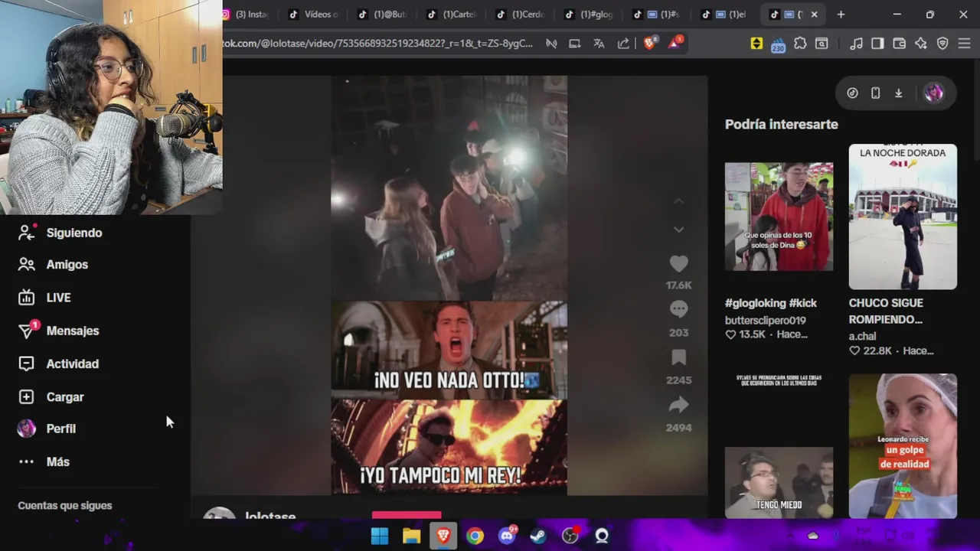Toggle the browser sidebar panel
980x551 pixels.
877,44
